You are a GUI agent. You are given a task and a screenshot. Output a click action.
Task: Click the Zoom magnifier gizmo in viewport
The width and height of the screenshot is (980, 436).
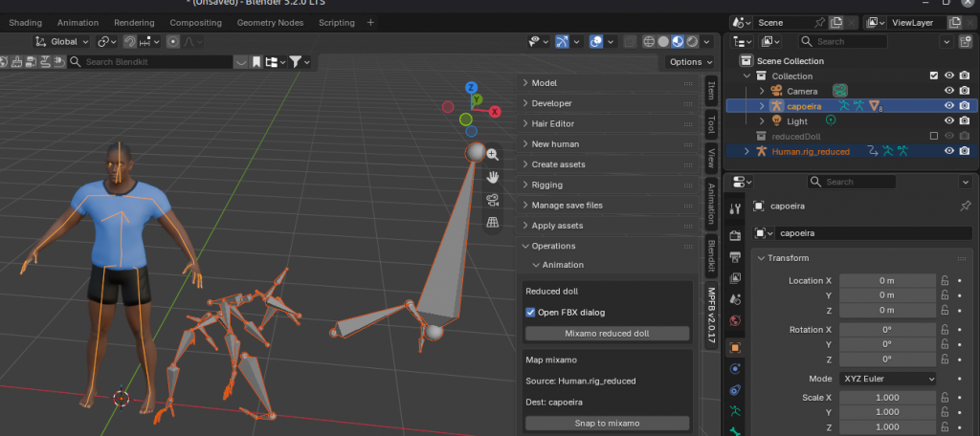coord(493,155)
